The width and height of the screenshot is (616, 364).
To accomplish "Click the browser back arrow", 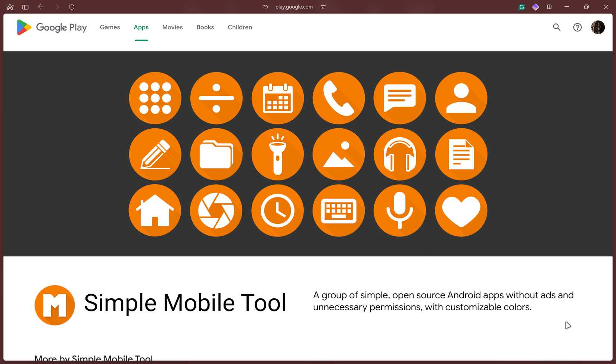I will (x=41, y=7).
